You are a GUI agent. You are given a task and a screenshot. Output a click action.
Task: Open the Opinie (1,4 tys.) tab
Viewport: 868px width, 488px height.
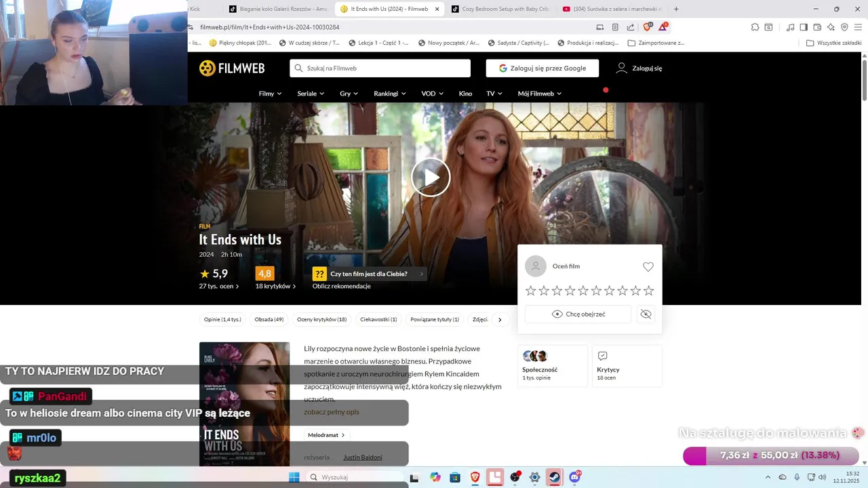222,319
